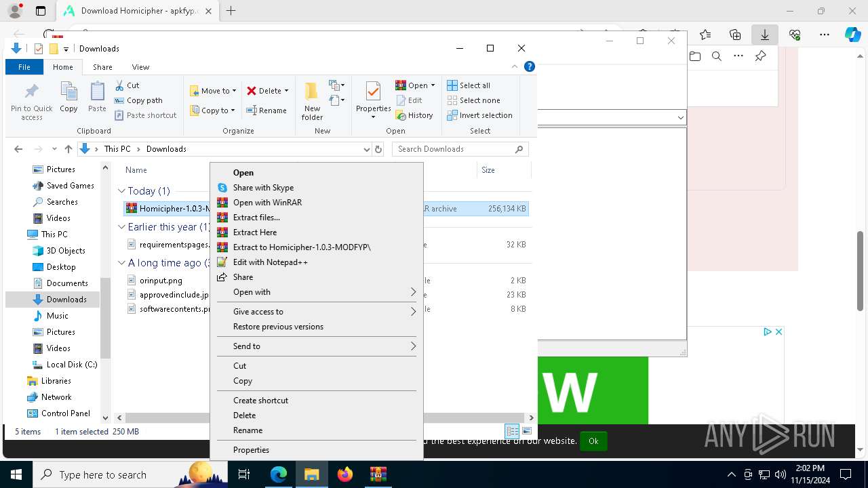The height and width of the screenshot is (488, 868).
Task: Choose Extract files... from context menu
Action: pyautogui.click(x=317, y=218)
